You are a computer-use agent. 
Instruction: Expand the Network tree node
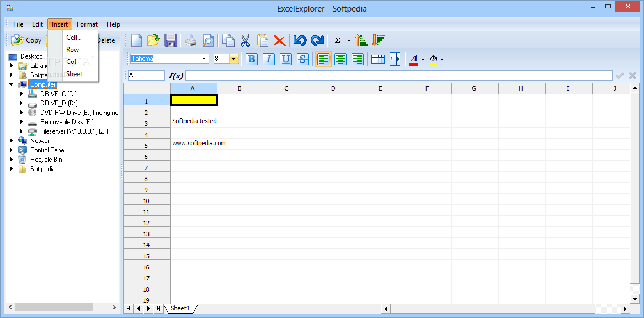coord(12,141)
